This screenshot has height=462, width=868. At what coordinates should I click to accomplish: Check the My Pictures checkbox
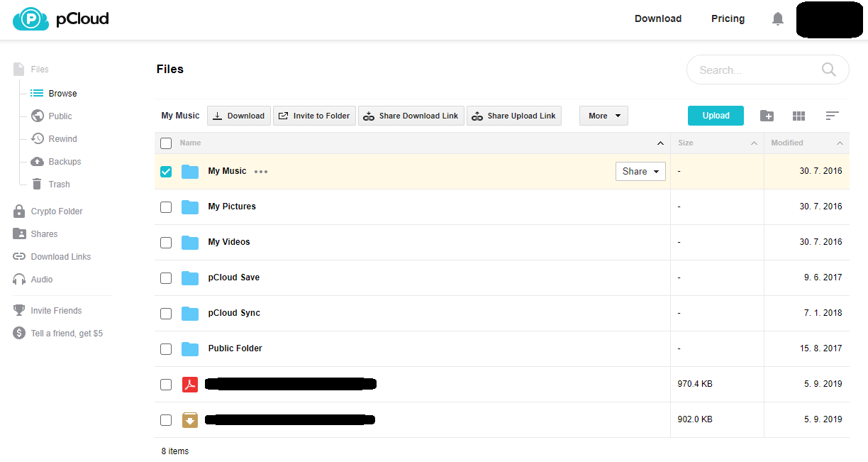166,207
